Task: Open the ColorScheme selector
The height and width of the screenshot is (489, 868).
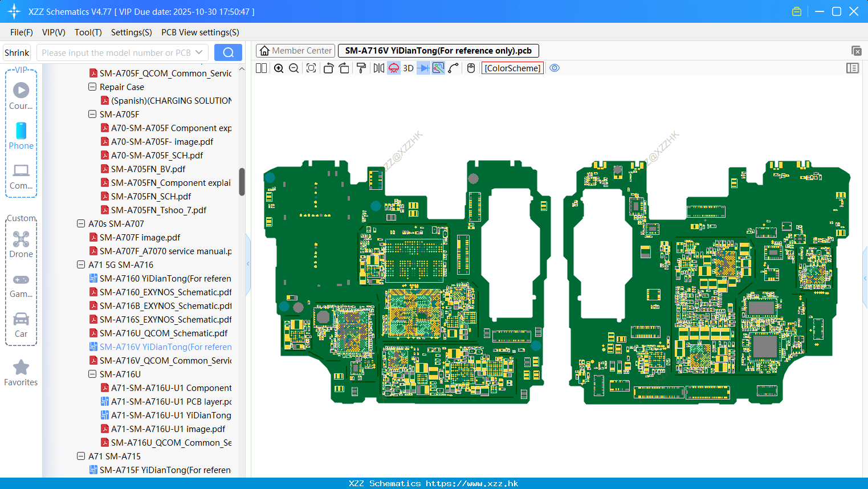Action: click(x=513, y=68)
